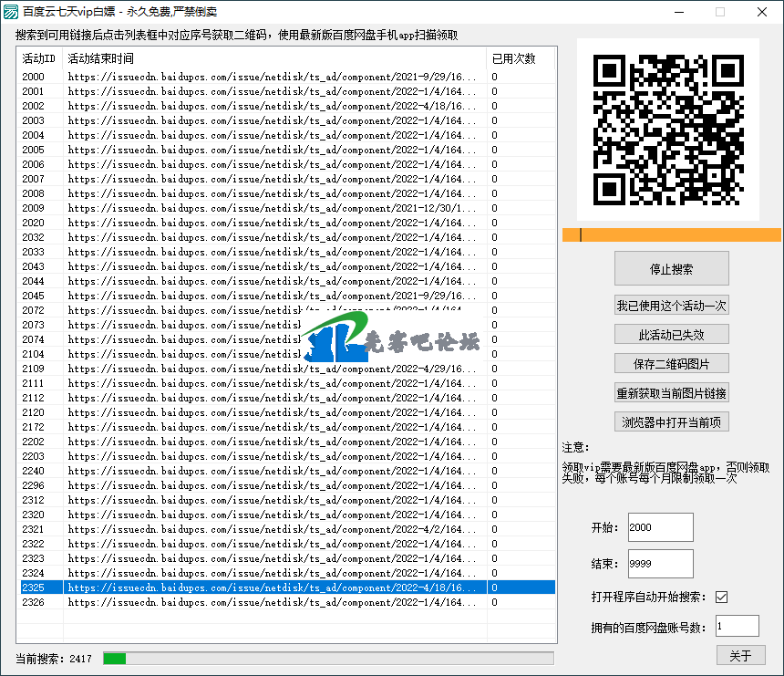Screen dimensions: 784x676
Task: Click the 结束 input field
Action: pos(660,564)
